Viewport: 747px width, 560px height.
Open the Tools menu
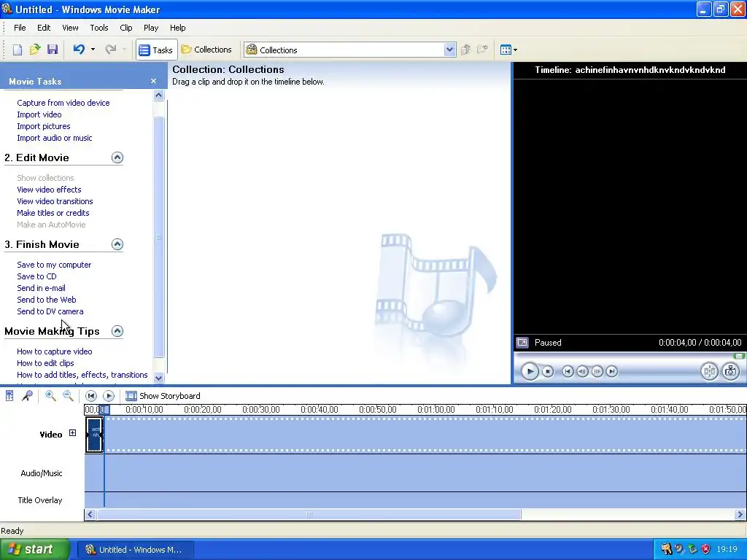(x=99, y=28)
